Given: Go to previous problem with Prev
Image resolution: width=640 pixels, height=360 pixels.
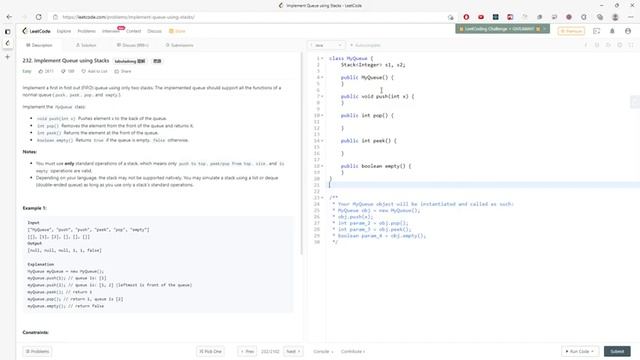Looking at the screenshot, I should pos(247,351).
